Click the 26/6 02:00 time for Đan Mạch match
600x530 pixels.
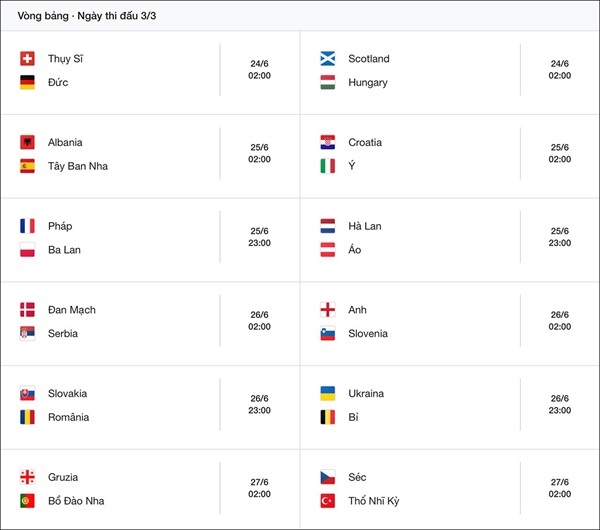(260, 321)
